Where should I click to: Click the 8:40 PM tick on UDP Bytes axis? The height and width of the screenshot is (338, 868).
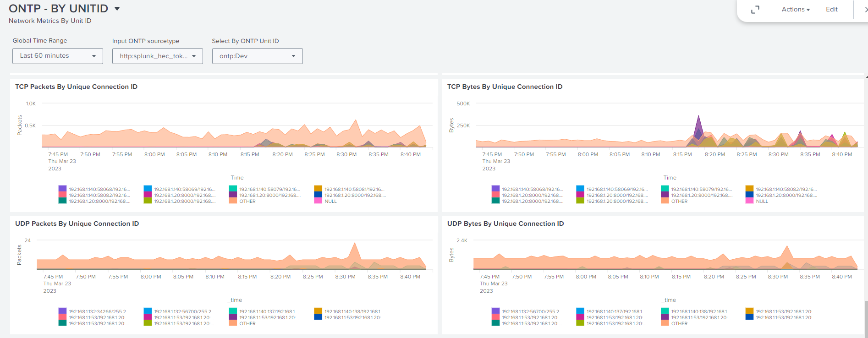coord(842,277)
